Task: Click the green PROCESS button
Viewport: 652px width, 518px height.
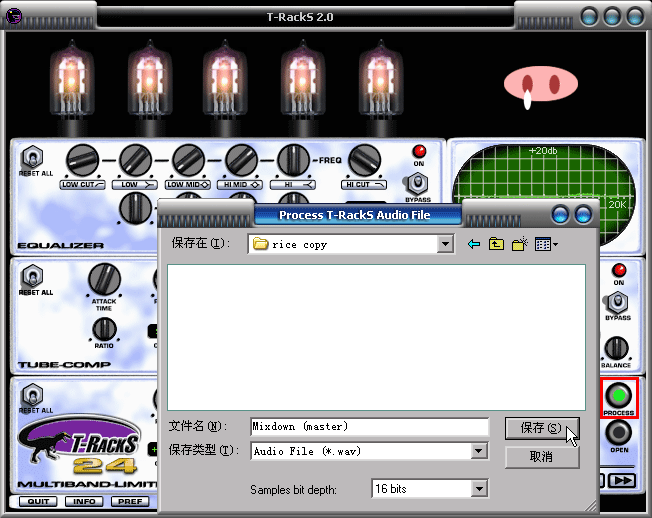Action: (619, 395)
